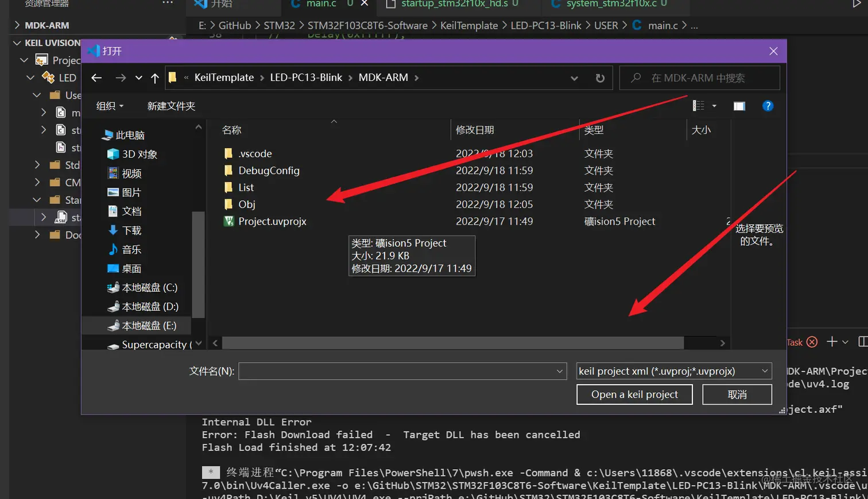
Task: Click Open a keil project button
Action: pyautogui.click(x=634, y=394)
